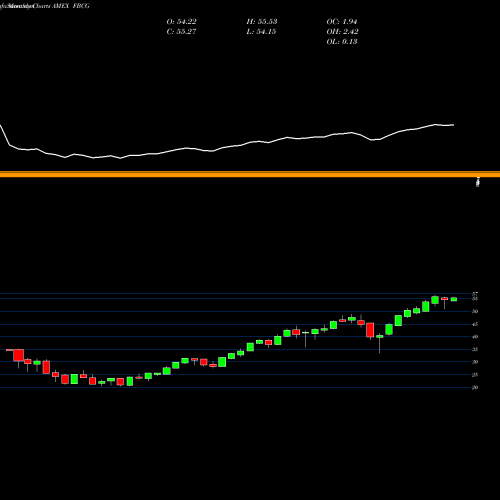
Task: Click the 'OC: 1.94' statistic
Action: [342, 22]
